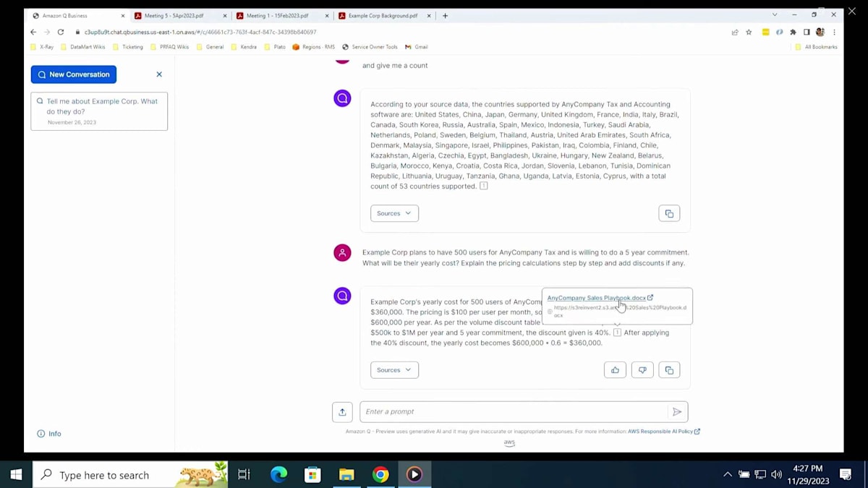Open the Gmail bookmark
868x488 pixels.
[x=416, y=47]
